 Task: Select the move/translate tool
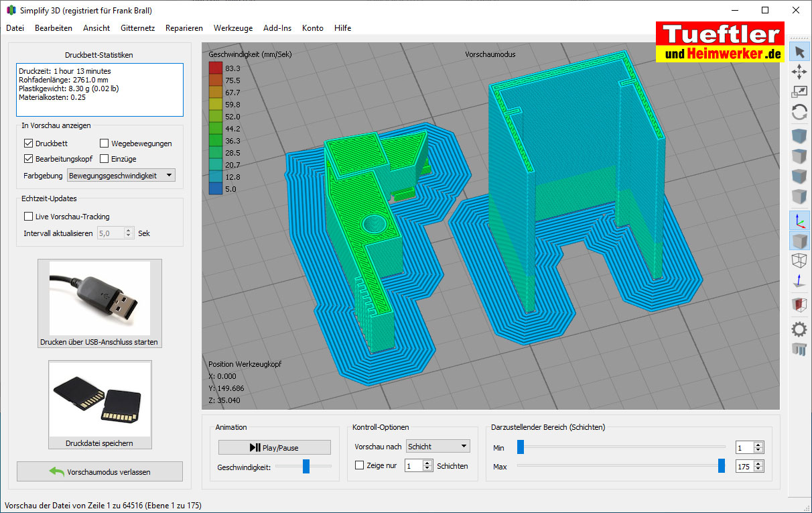point(799,72)
